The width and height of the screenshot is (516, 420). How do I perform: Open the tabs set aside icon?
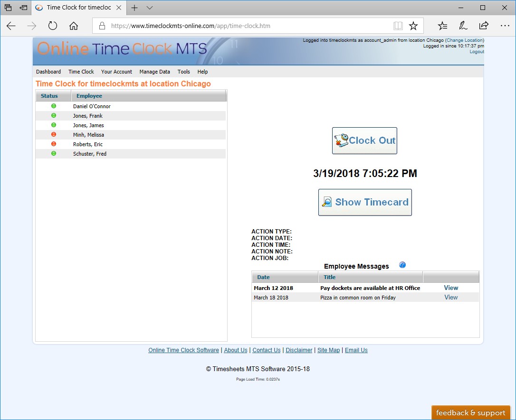(8, 8)
